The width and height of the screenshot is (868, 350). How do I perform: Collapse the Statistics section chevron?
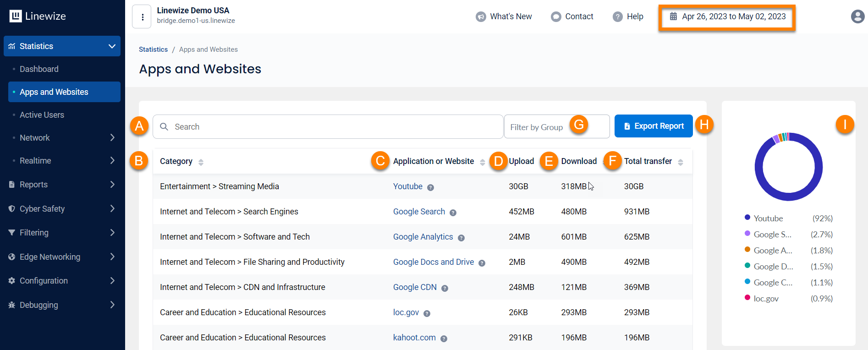112,46
